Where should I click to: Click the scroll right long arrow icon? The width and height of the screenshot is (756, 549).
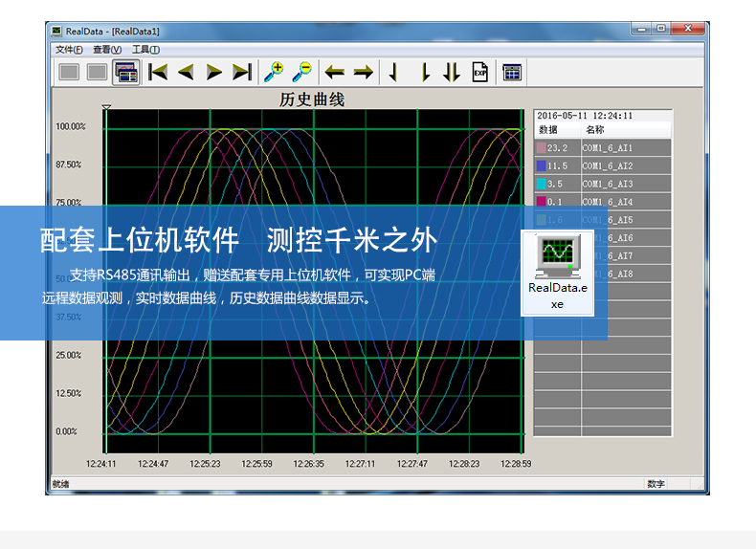[x=363, y=72]
